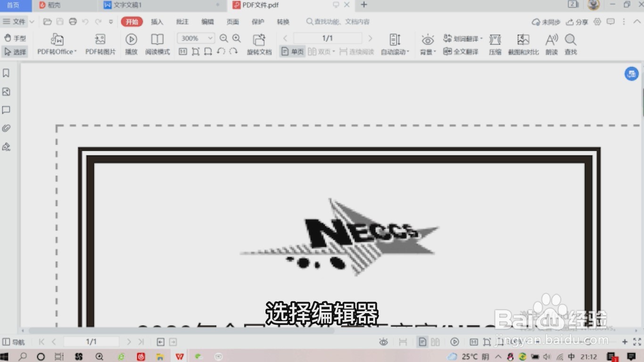Click the 压缩 compress tool

tap(495, 44)
